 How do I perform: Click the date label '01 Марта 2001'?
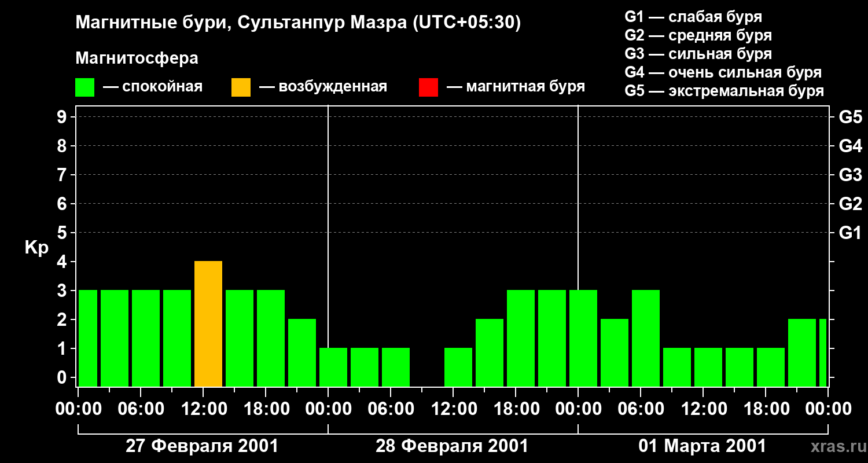702,446
